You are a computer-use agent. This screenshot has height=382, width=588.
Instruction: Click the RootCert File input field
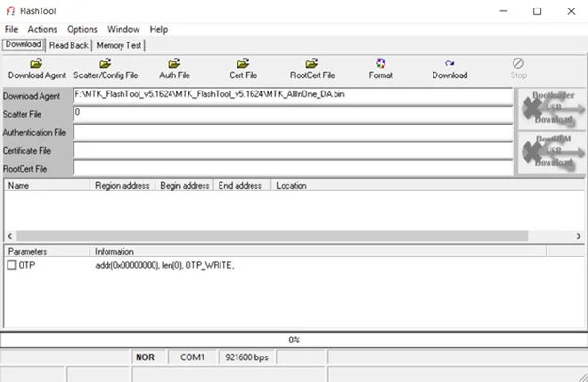pyautogui.click(x=293, y=168)
